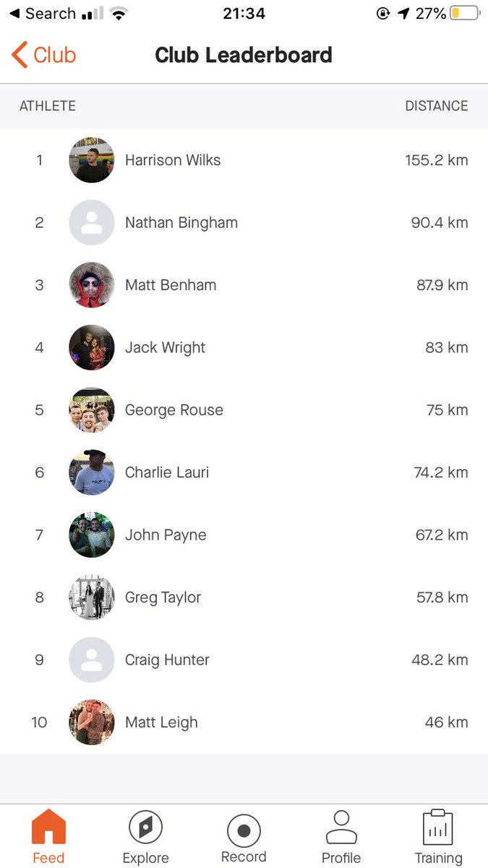
Task: Select Matt Benham's profile picture
Action: [x=92, y=285]
